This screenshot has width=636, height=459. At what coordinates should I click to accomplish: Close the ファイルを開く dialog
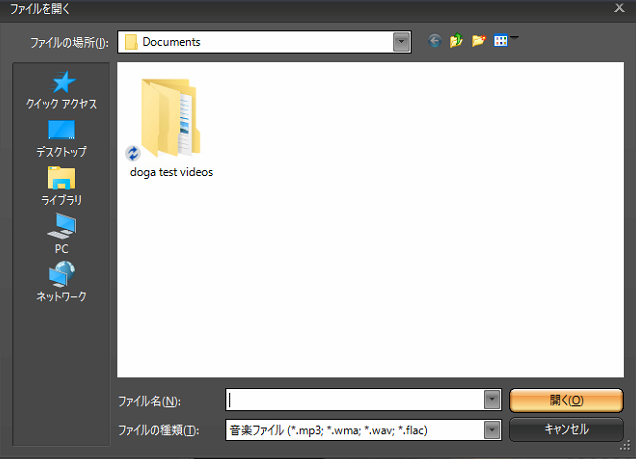(x=619, y=8)
